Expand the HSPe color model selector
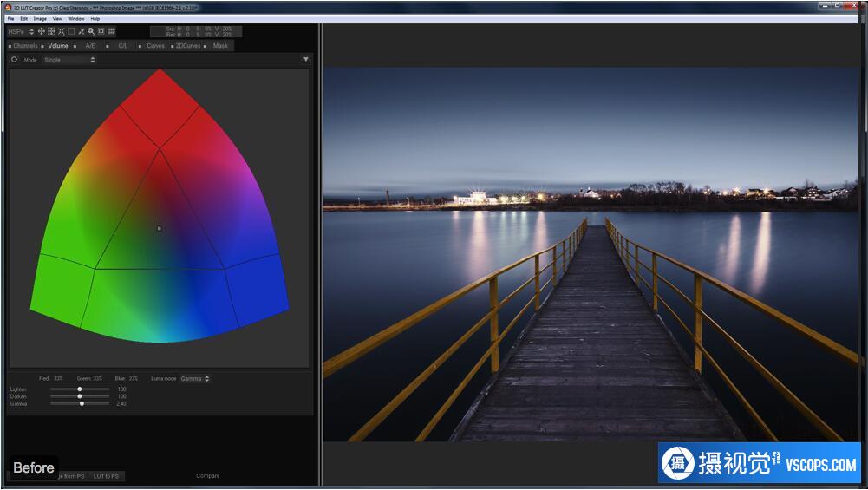This screenshot has width=868, height=490. pos(32,31)
